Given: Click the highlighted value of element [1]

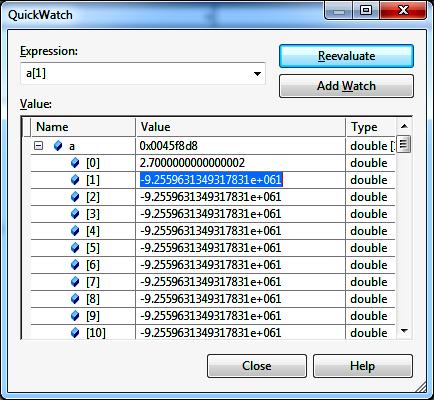Looking at the screenshot, I should point(211,180).
